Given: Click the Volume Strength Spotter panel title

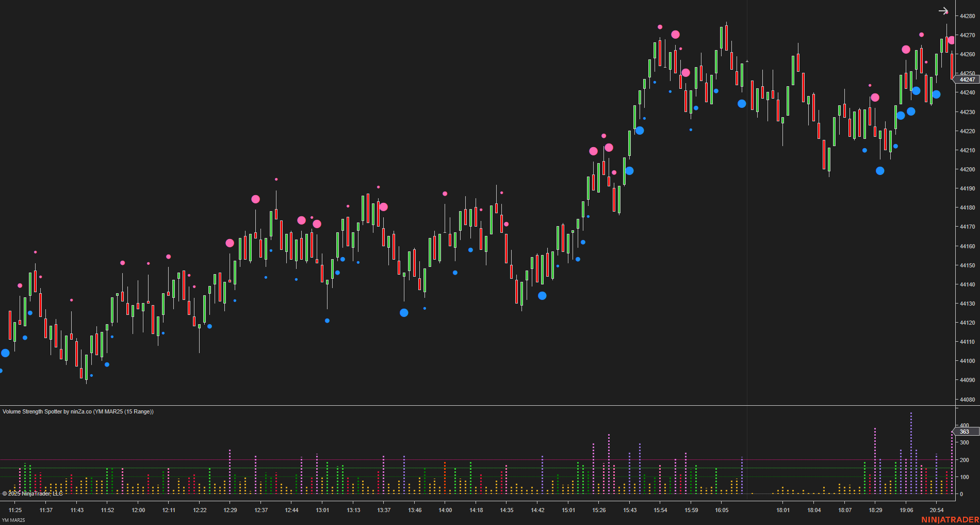Looking at the screenshot, I should (x=77, y=412).
